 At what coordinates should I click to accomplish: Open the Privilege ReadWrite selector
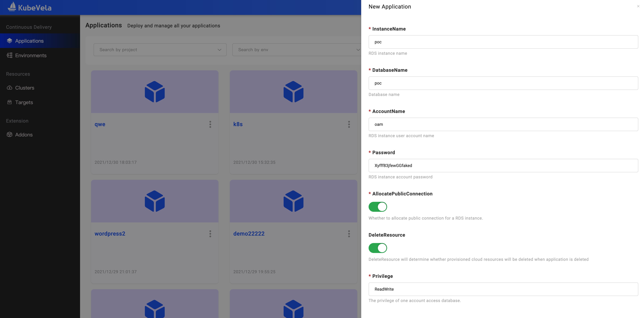tap(503, 289)
